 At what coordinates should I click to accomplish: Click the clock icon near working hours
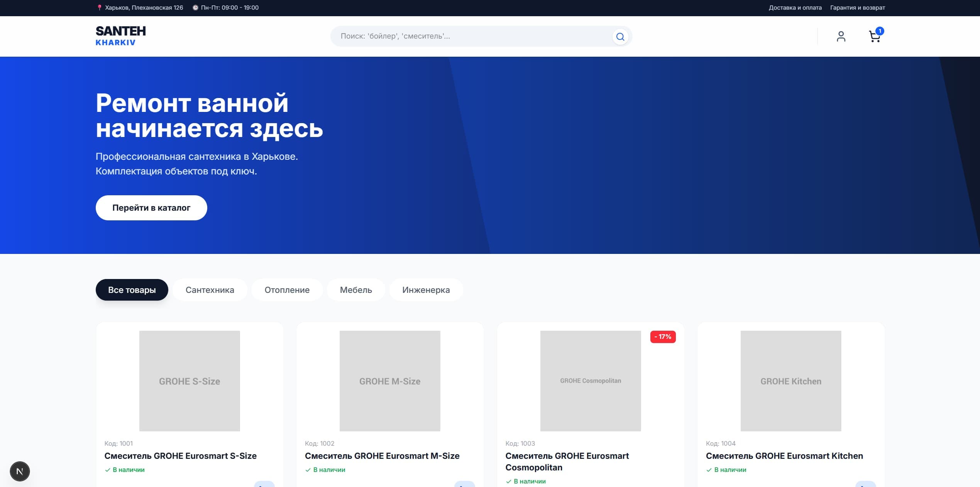(x=195, y=7)
